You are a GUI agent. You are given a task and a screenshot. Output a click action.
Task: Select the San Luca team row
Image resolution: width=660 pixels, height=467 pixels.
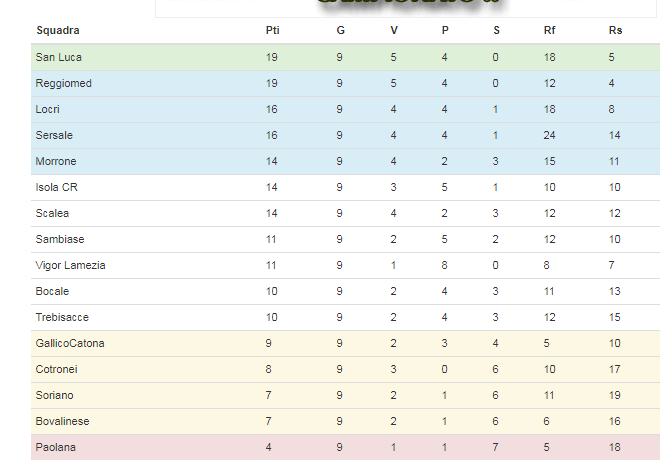tap(345, 57)
